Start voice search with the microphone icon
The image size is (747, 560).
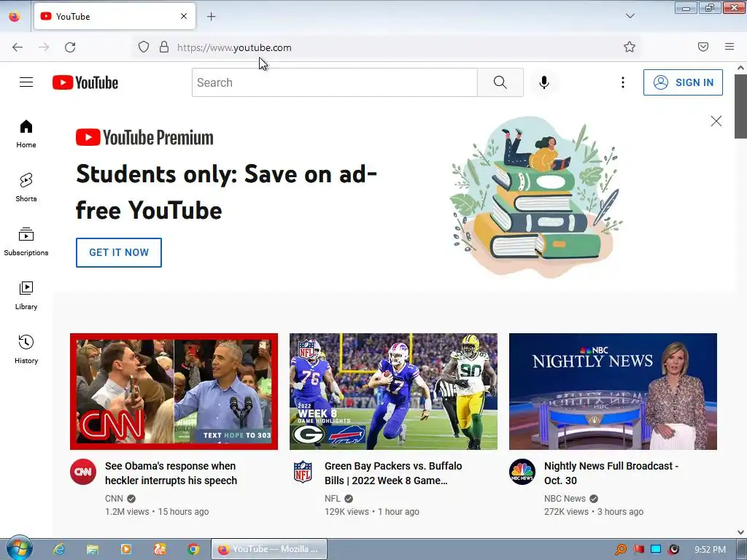(544, 82)
